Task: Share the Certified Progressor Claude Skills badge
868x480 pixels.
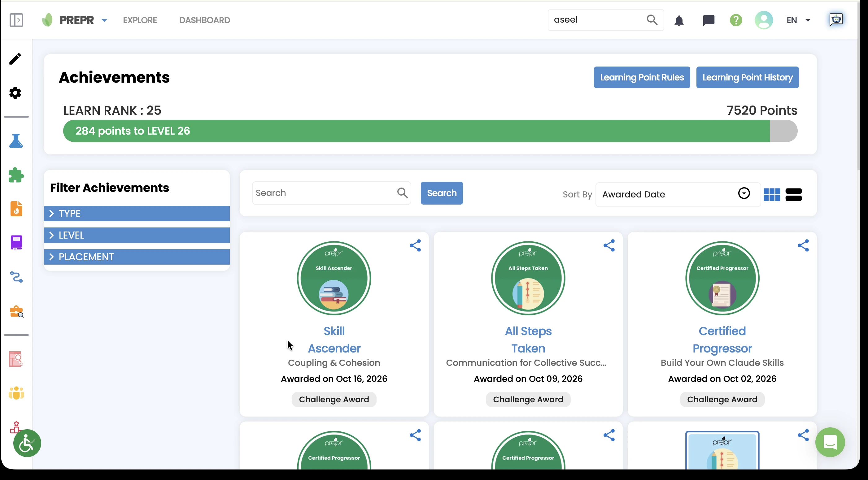Action: [x=803, y=245]
